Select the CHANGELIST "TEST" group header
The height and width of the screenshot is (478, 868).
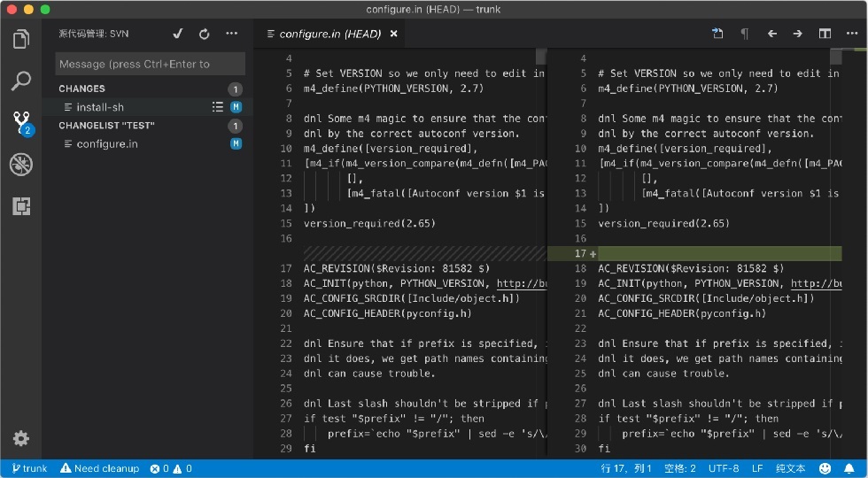coord(106,126)
